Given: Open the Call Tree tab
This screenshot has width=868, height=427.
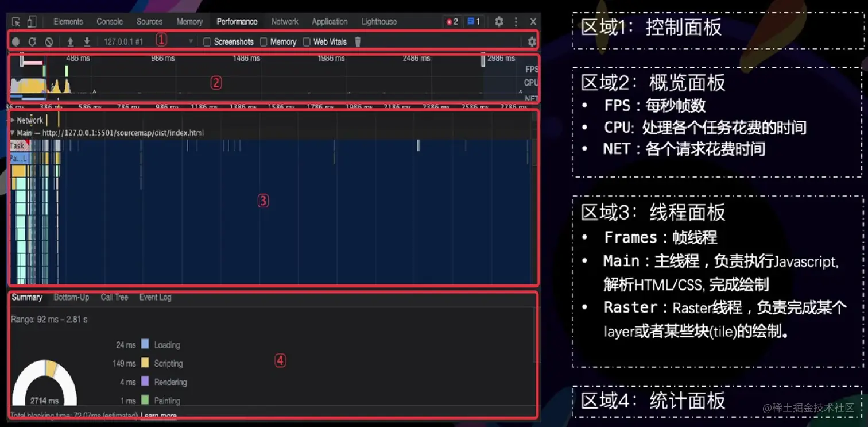Looking at the screenshot, I should 114,297.
